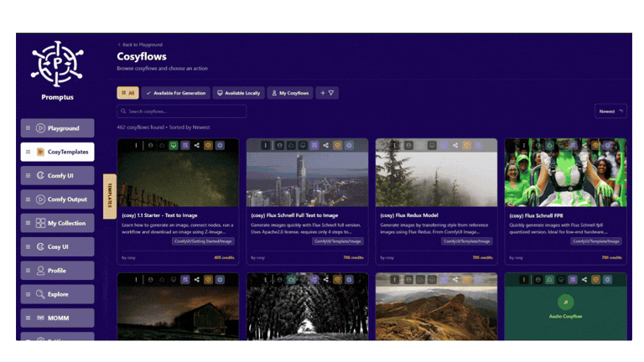The height and width of the screenshot is (362, 644).
Task: Select the All filter tab
Action: [x=127, y=93]
